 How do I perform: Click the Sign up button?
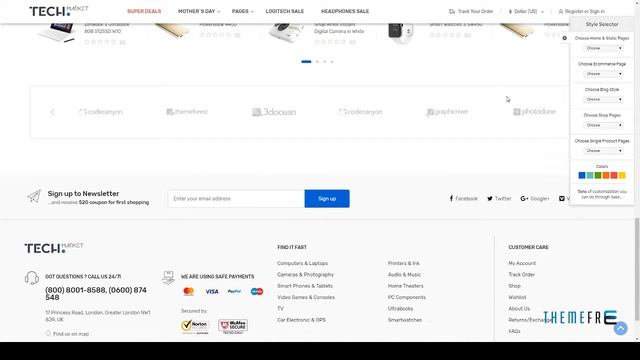[327, 199]
